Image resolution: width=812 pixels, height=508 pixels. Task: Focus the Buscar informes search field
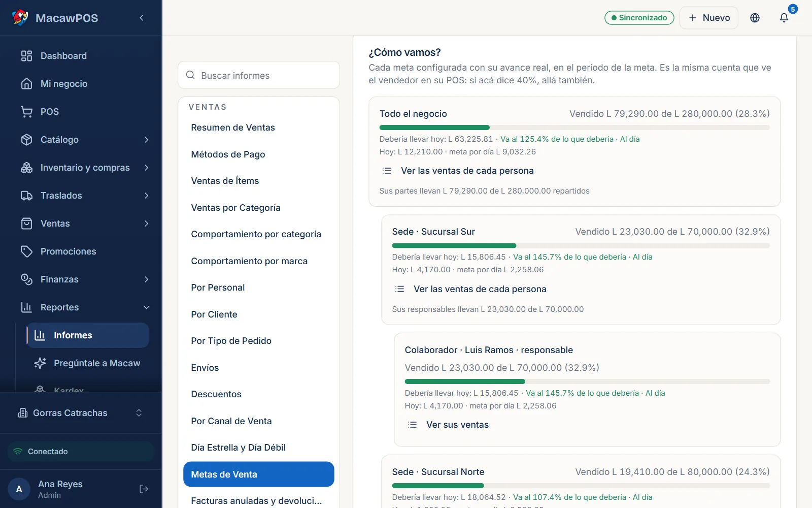[259, 75]
